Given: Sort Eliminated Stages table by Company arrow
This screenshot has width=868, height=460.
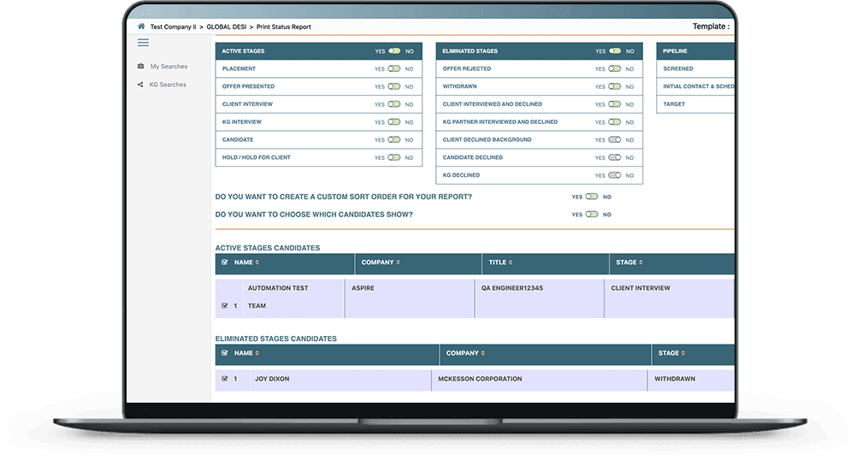Looking at the screenshot, I should (x=482, y=353).
